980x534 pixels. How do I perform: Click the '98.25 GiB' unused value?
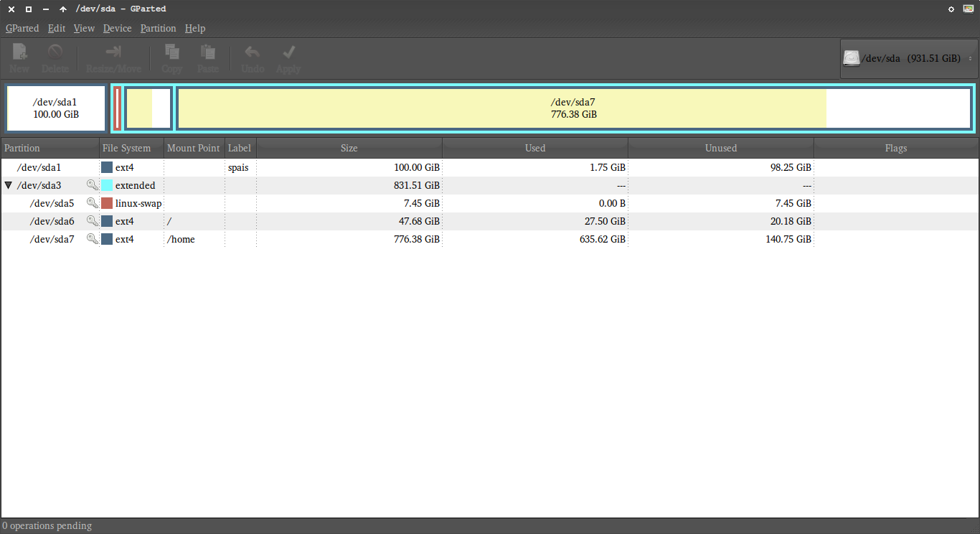click(790, 167)
